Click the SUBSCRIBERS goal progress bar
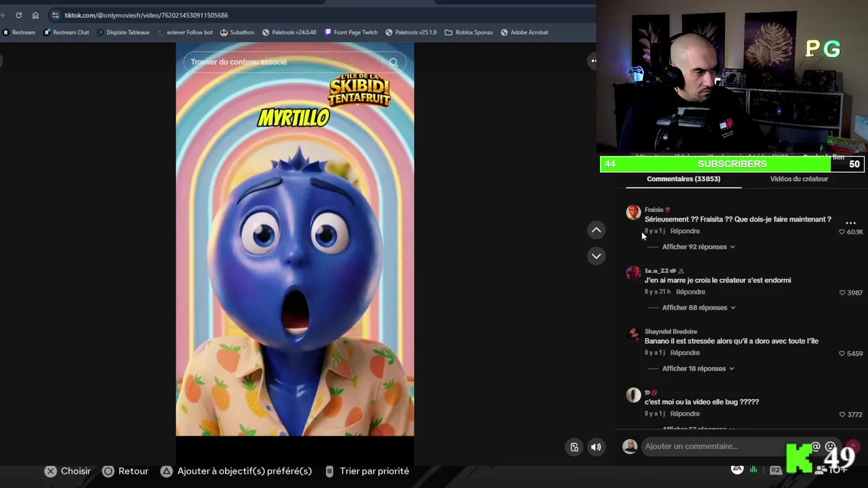Viewport: 868px width, 488px height. tap(732, 164)
